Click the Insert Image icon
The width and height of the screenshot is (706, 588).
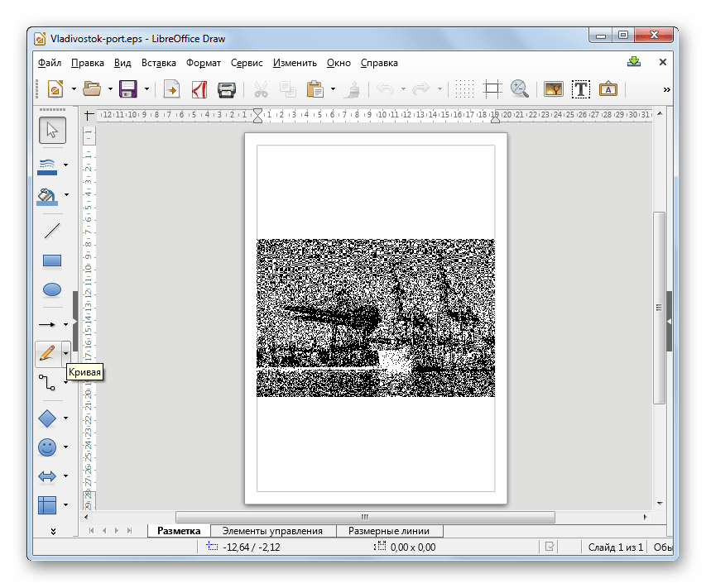[x=553, y=89]
